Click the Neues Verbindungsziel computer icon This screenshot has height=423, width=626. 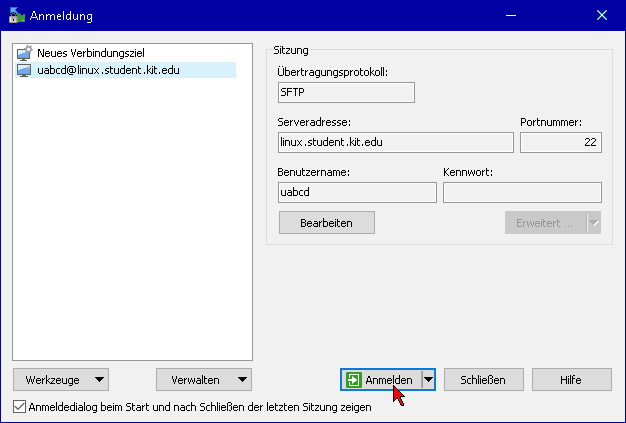point(24,53)
